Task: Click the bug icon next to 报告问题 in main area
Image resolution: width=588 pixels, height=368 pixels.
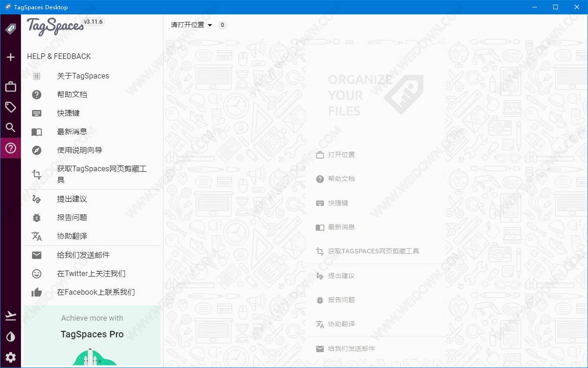Action: click(x=320, y=300)
